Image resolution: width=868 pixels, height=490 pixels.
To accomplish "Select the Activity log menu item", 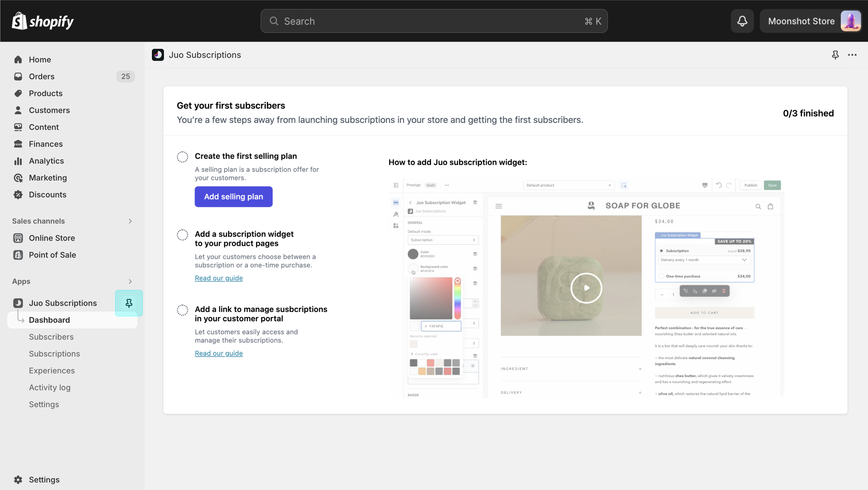I will [49, 387].
